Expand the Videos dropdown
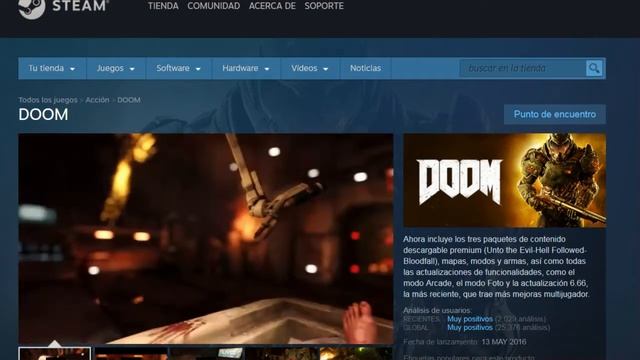 point(310,68)
